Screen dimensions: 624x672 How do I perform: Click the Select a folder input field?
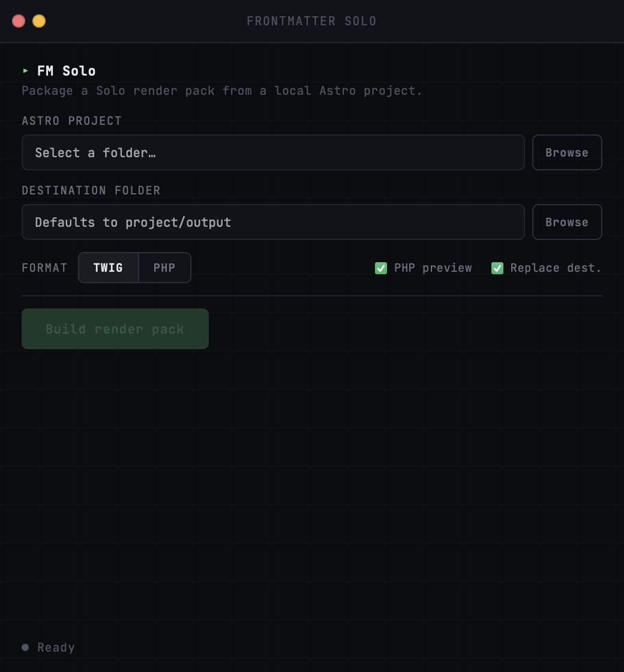click(273, 152)
